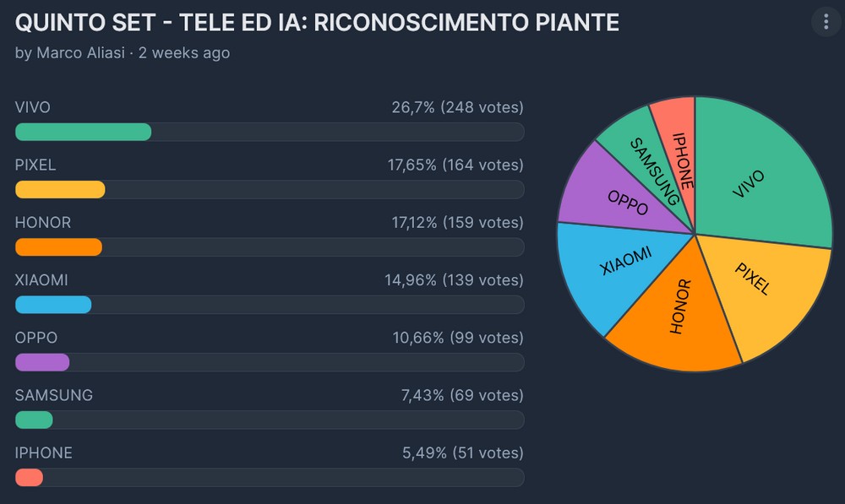Click the HONOR orange progress bar

pos(58,247)
